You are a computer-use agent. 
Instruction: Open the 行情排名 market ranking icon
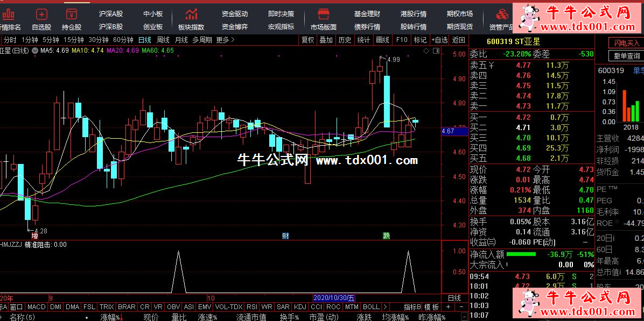tap(8, 19)
